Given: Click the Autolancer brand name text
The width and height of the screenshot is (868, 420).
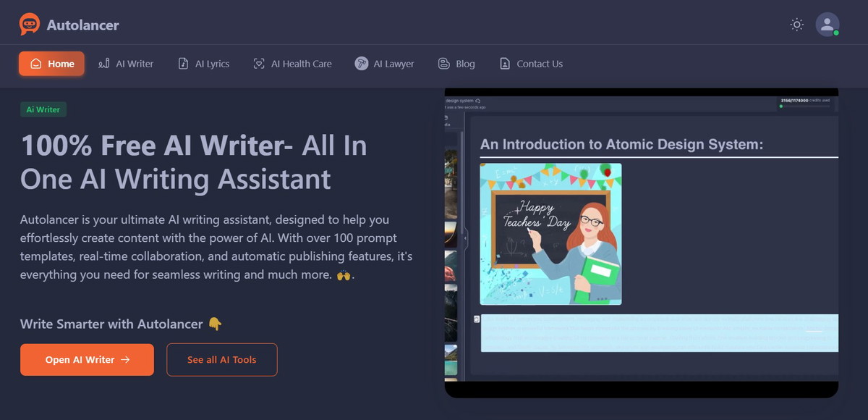Looking at the screenshot, I should coord(82,25).
